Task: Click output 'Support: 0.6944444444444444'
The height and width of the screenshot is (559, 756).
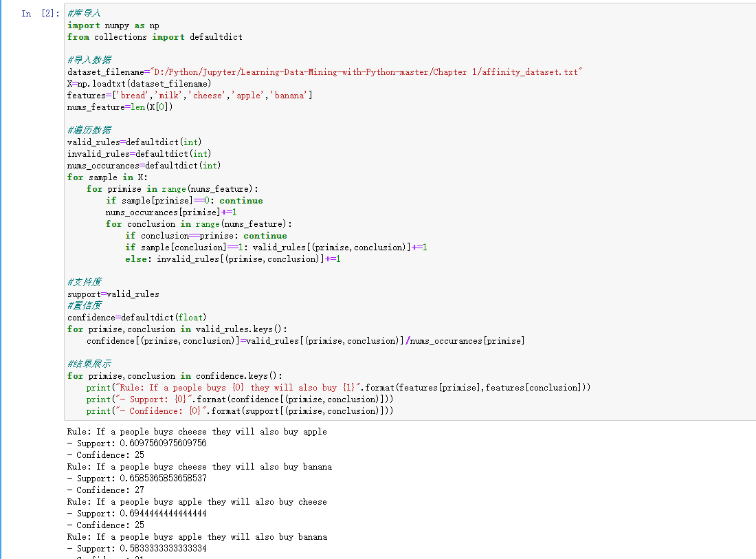Action: point(142,514)
